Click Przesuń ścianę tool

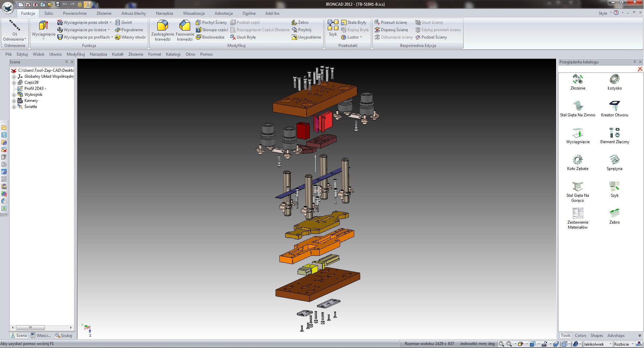click(391, 22)
